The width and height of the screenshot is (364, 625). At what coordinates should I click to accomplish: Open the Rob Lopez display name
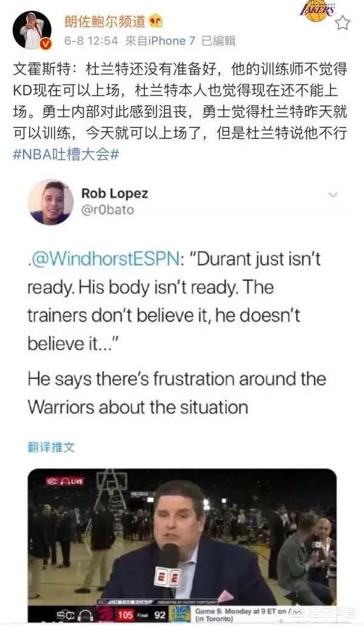tap(115, 194)
